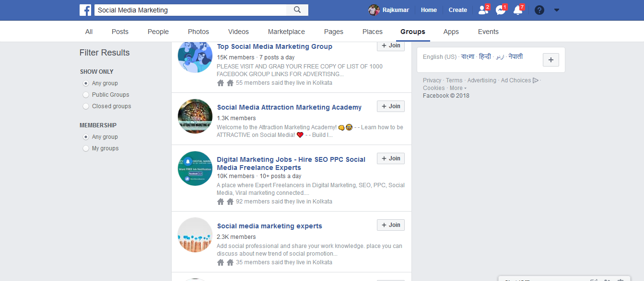
Task: Click the '1.3K members' text
Action: click(x=236, y=118)
